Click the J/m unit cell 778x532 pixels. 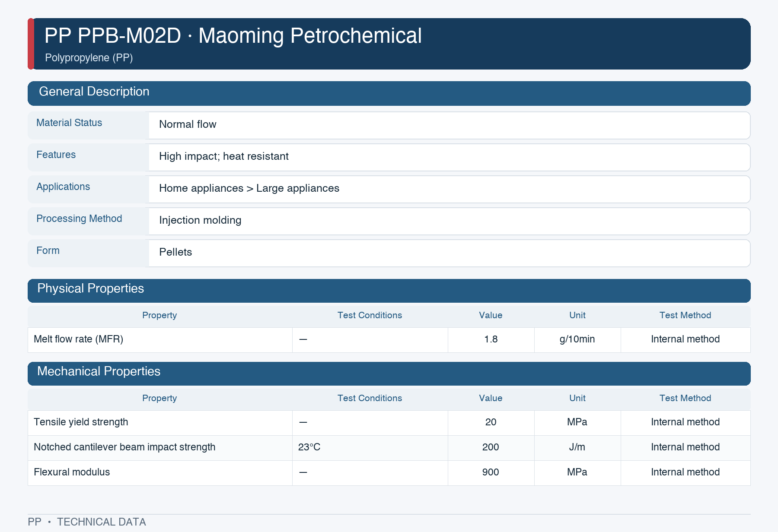pos(577,448)
